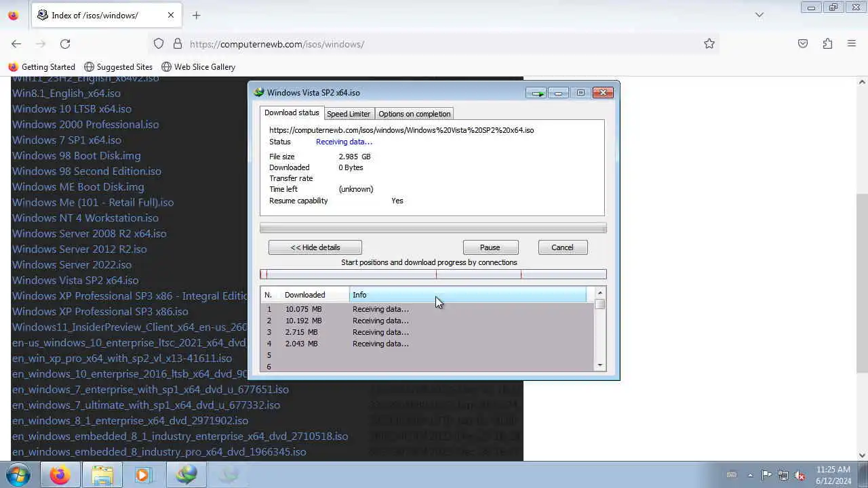Pause the Vista download
Screen dimensions: 868x488
click(x=490, y=247)
